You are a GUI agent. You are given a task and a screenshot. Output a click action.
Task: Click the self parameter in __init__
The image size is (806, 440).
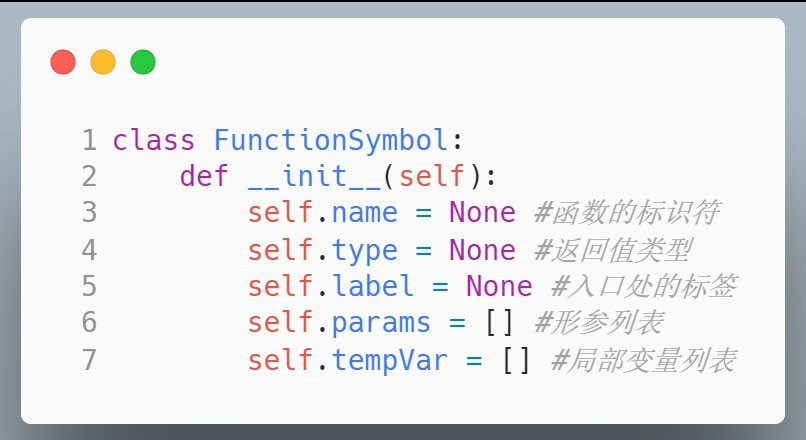(x=432, y=176)
